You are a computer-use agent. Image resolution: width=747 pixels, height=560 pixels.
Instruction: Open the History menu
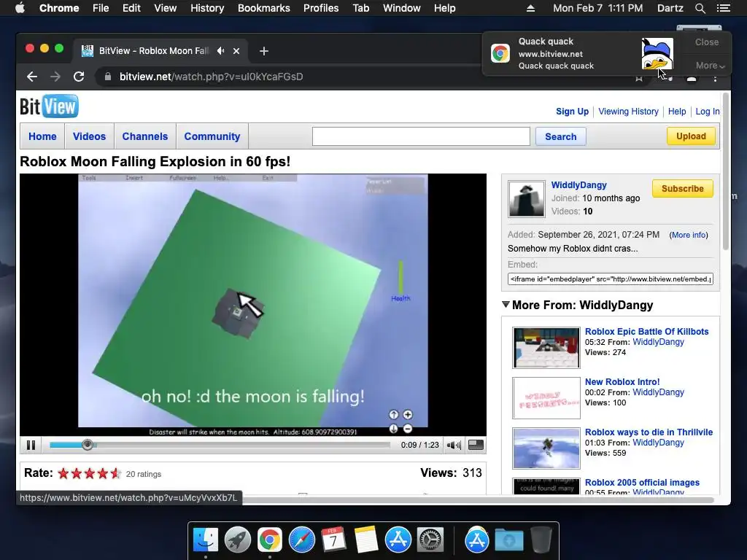[x=207, y=8]
